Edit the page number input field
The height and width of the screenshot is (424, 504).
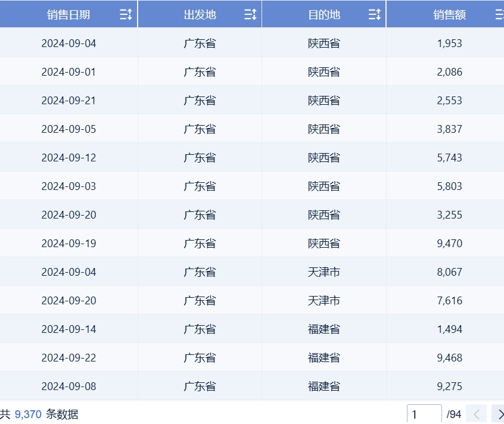coord(424,414)
